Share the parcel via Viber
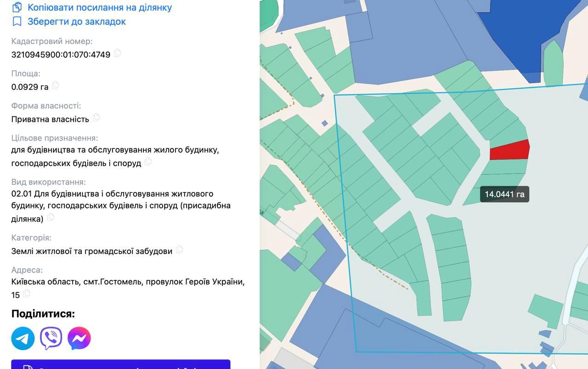This screenshot has width=588, height=369. (51, 339)
